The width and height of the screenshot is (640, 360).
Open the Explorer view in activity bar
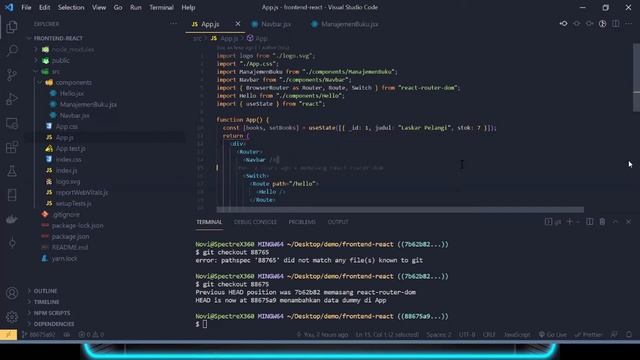click(12, 27)
